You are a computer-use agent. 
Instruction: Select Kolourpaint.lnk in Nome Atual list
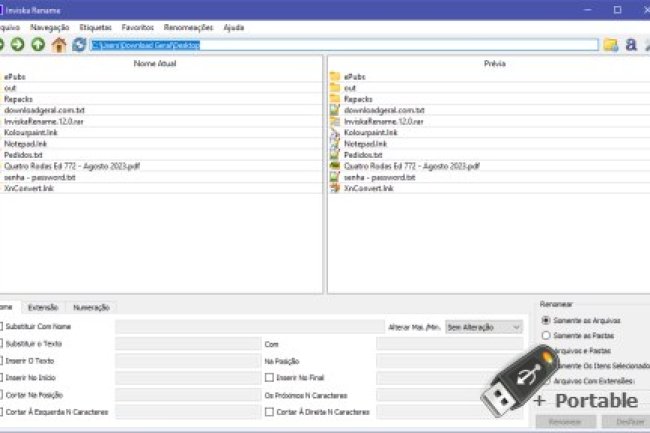tap(31, 133)
